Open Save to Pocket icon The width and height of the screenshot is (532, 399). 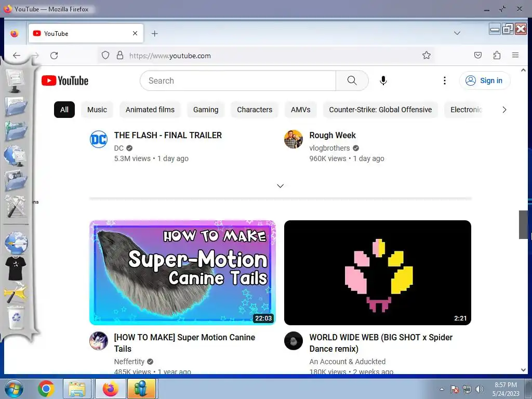(478, 55)
